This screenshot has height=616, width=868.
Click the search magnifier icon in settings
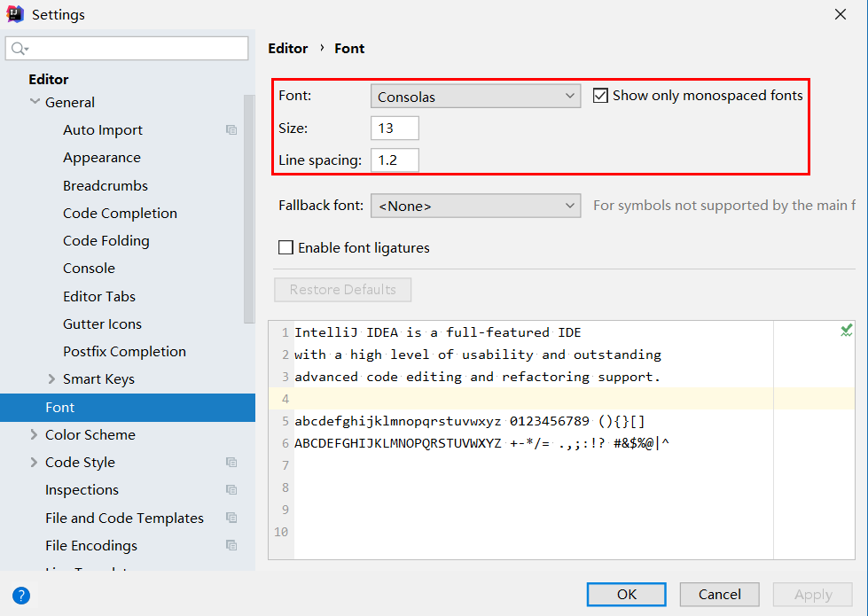(20, 48)
